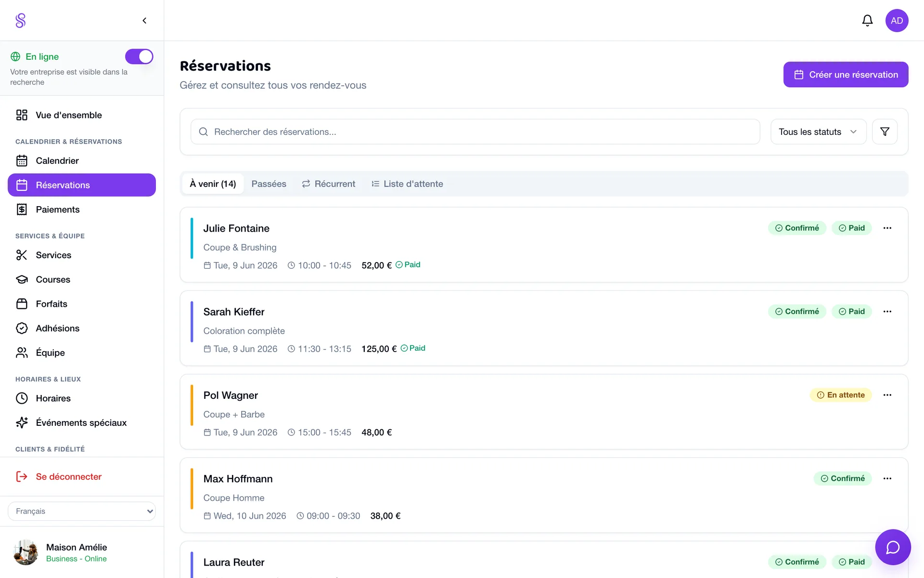
Task: Toggle the En ligne visibility switch
Action: coord(139,56)
